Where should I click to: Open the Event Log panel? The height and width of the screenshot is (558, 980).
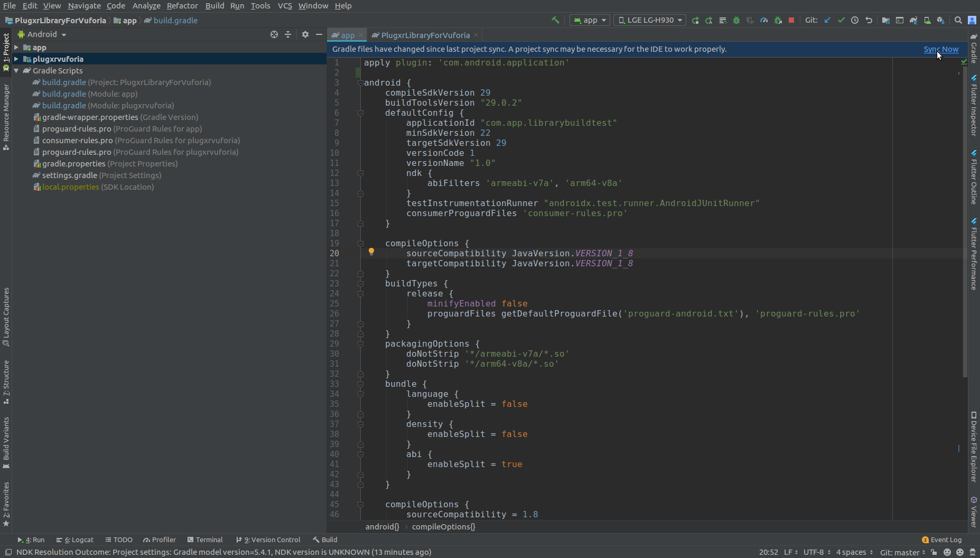pyautogui.click(x=941, y=540)
